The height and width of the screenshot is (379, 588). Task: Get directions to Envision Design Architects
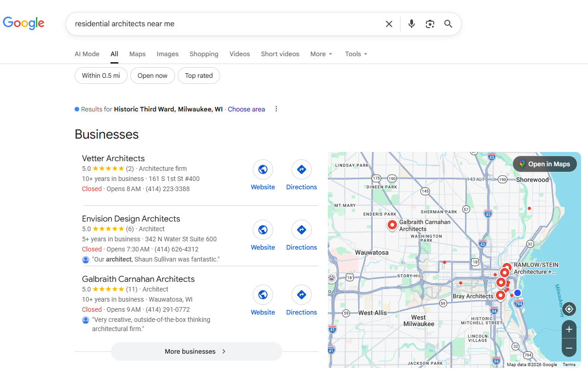(302, 230)
